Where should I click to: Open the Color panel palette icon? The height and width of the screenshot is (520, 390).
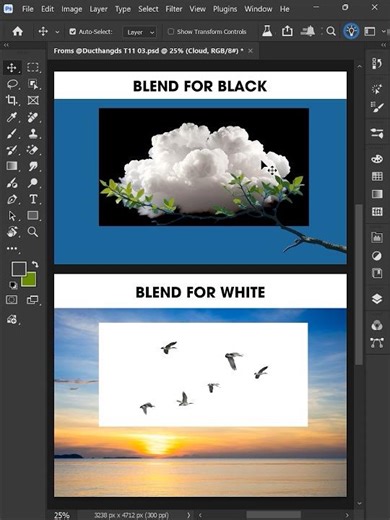coord(377,159)
